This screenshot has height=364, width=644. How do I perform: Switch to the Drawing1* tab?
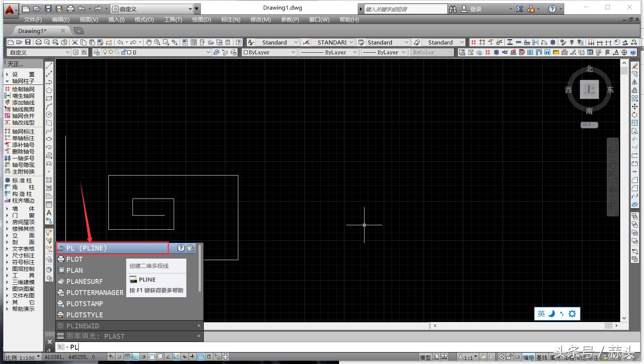[x=32, y=31]
